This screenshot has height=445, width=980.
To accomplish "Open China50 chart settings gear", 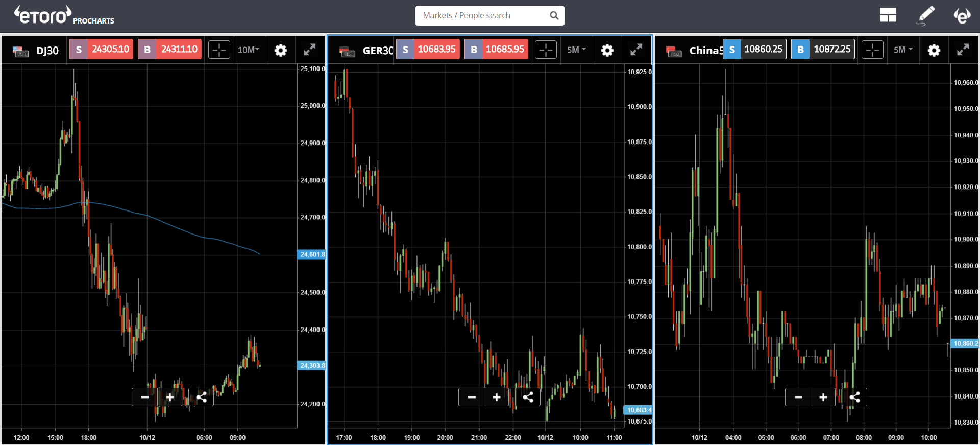I will pos(934,50).
